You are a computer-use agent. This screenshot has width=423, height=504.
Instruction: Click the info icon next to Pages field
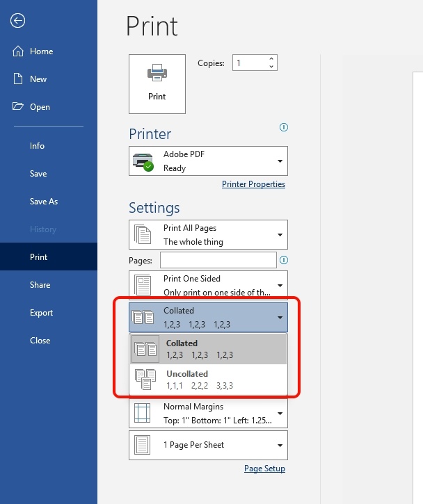point(284,260)
